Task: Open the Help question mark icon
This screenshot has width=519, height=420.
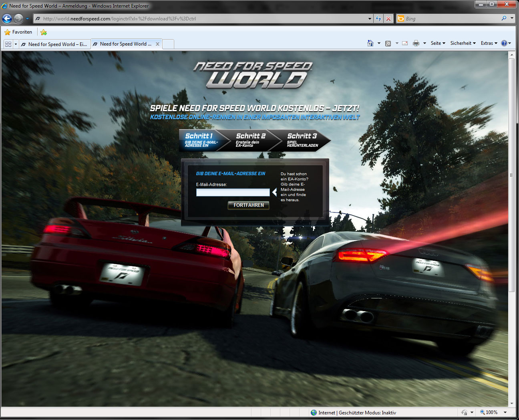Action: click(504, 43)
